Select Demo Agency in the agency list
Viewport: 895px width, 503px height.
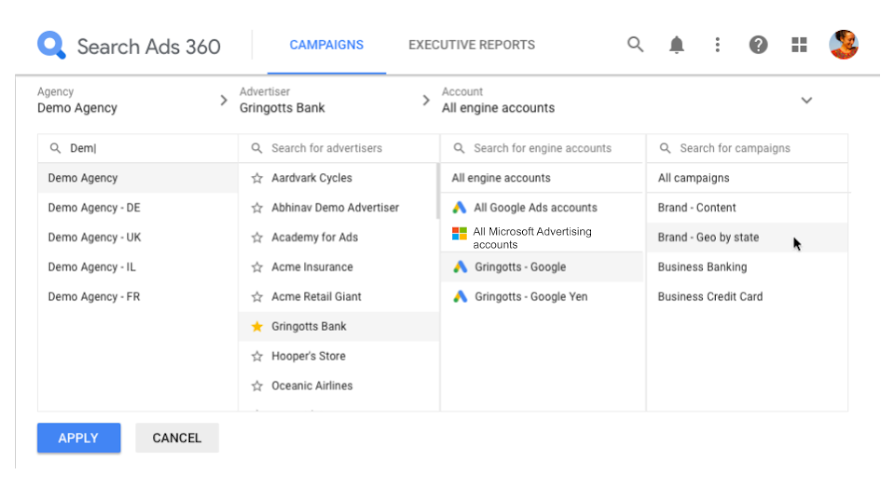[138, 178]
